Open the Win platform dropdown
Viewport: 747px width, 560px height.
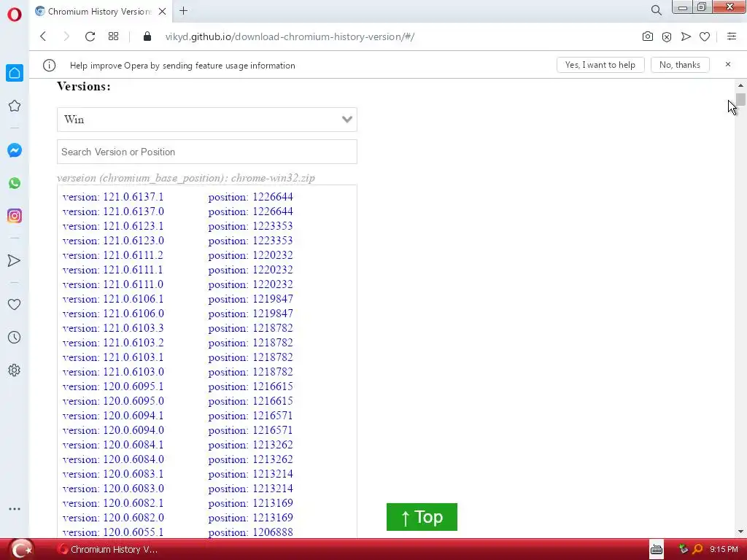pos(206,119)
